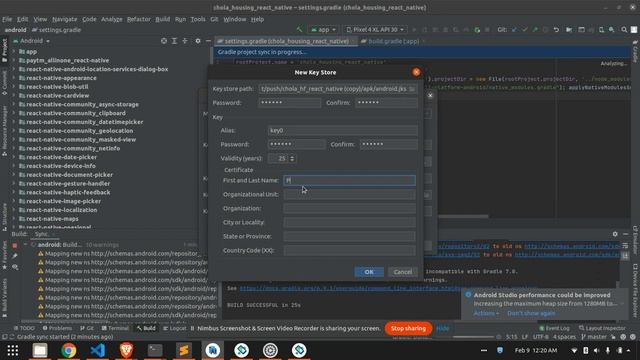
Task: Open Build panel settings gear
Action: pyautogui.click(x=615, y=234)
